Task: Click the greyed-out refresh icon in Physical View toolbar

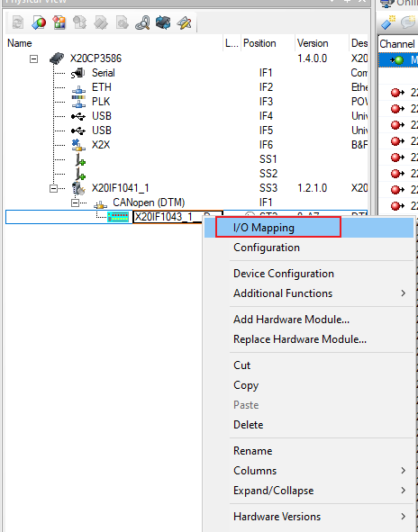Action: [x=18, y=23]
